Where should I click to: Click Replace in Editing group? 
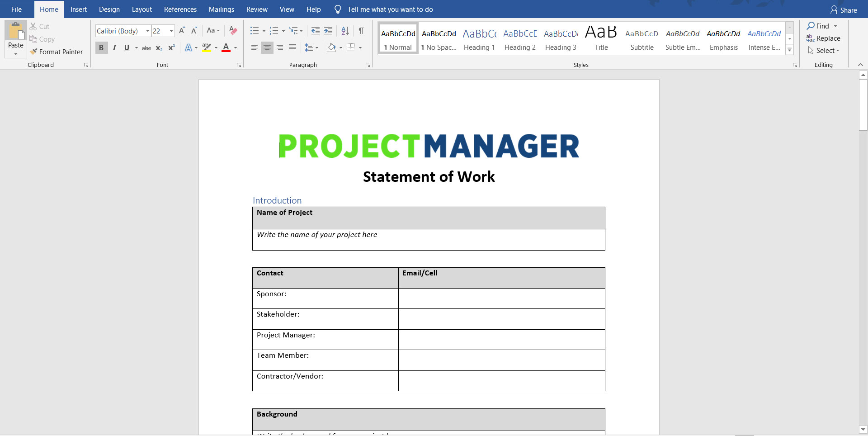(x=823, y=38)
